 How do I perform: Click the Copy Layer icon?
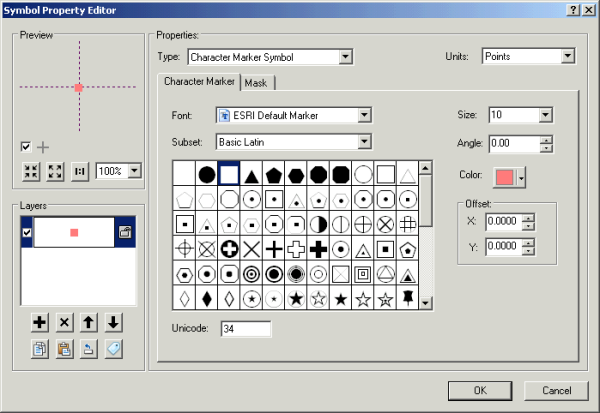click(x=40, y=349)
